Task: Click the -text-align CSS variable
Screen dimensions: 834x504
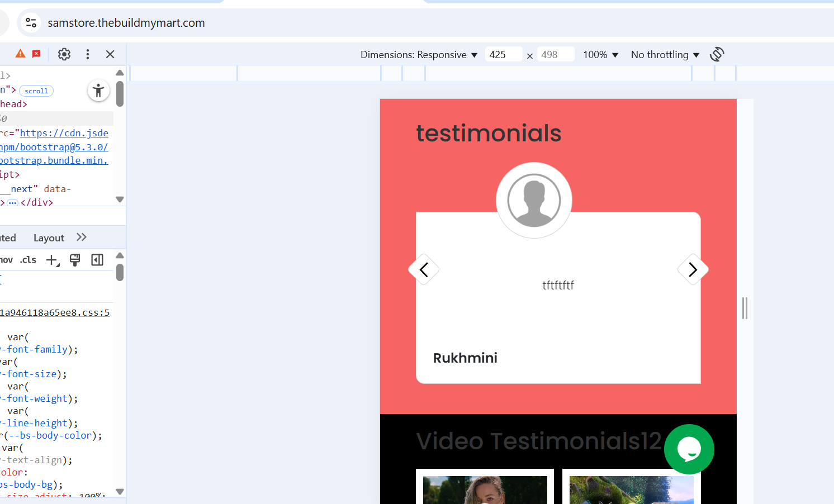Action: [31, 460]
